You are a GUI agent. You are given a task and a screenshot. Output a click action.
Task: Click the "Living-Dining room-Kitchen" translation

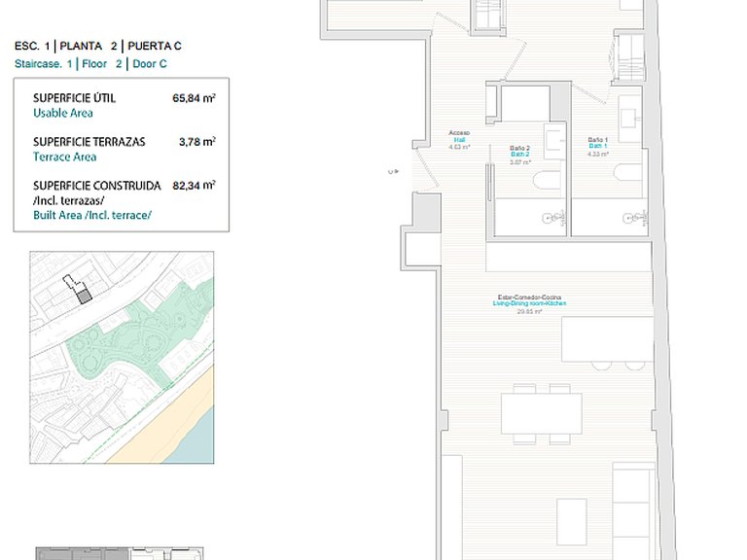529,303
